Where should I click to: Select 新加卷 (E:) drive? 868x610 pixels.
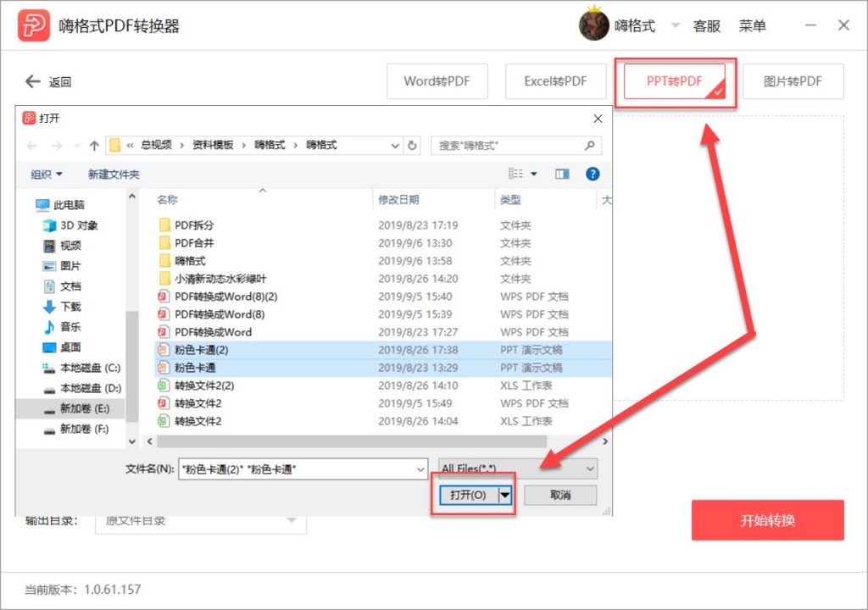(x=76, y=408)
